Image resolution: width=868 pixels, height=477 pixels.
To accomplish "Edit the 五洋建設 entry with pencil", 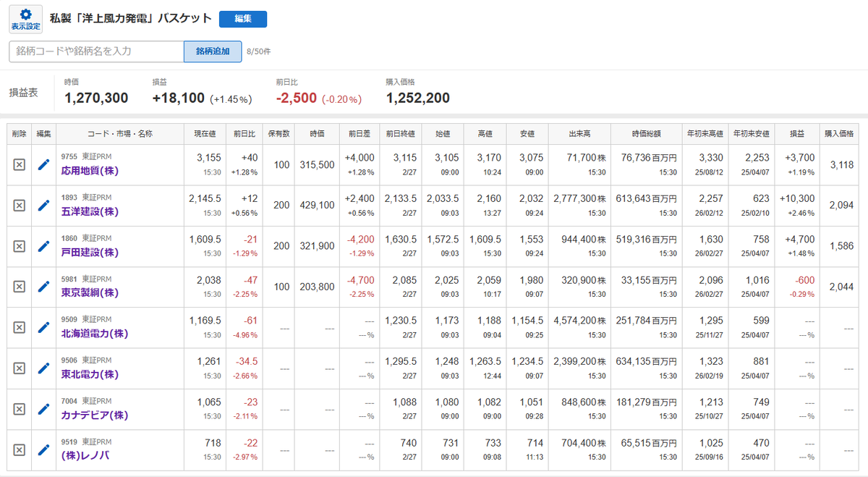I will 43,206.
